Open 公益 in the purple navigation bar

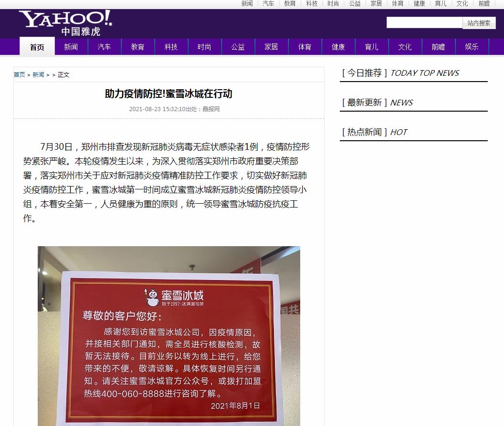(238, 47)
